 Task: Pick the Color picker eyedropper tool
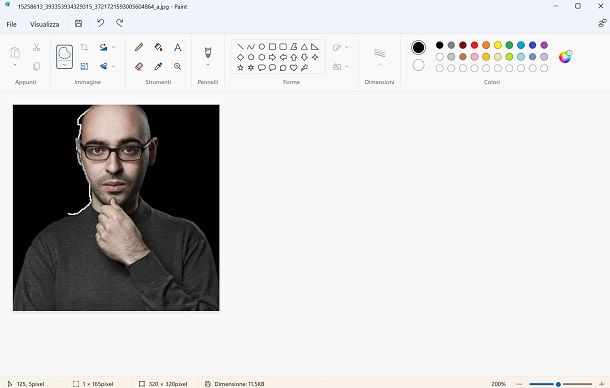(x=158, y=67)
